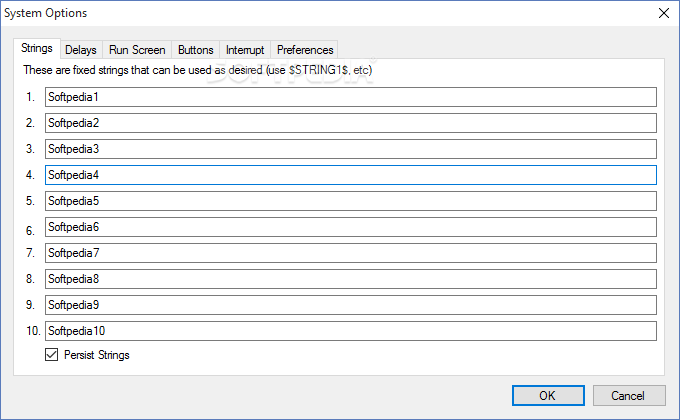This screenshot has width=680, height=420.
Task: Click the Softpedia6 string field
Action: point(351,227)
